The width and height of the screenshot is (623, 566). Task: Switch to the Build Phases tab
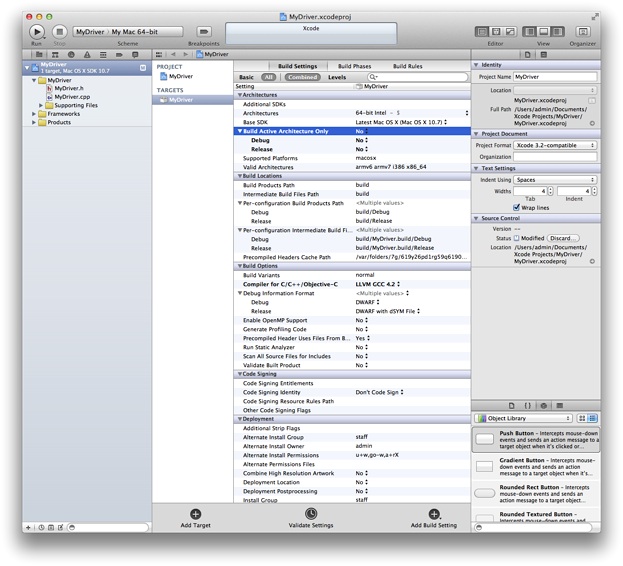[354, 66]
